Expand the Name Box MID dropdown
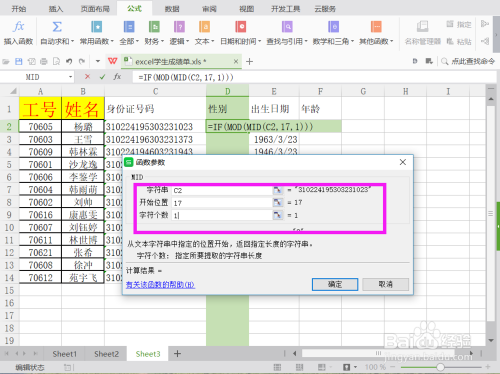500x374 pixels. tap(70, 77)
